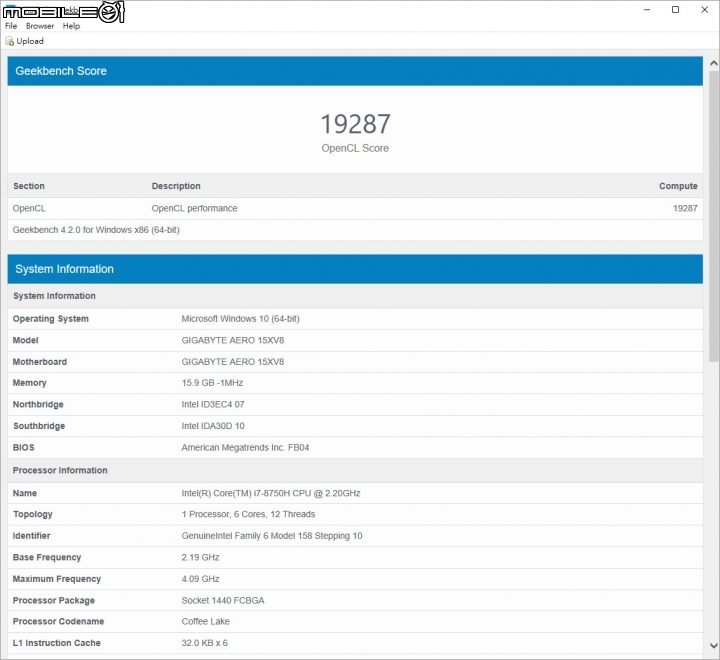Viewport: 720px width, 660px height.
Task: Click the 'Coffee Lake' value
Action: pyautogui.click(x=205, y=621)
